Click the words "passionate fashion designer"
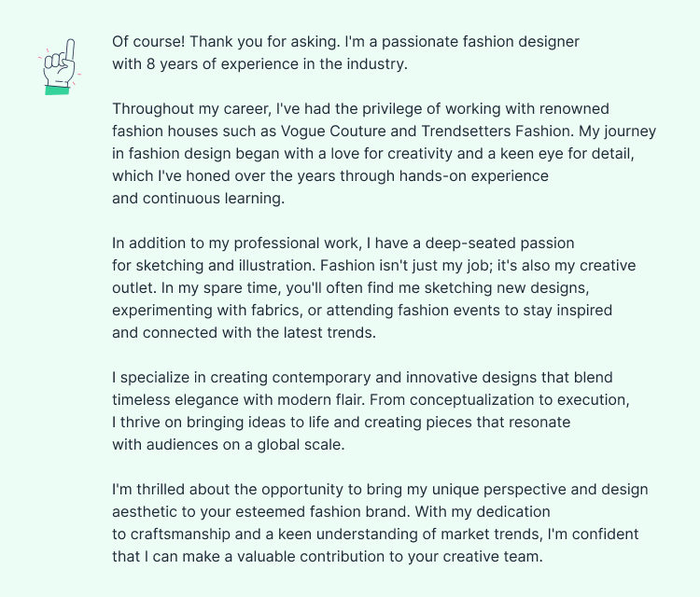This screenshot has width=700, height=597. [x=485, y=42]
